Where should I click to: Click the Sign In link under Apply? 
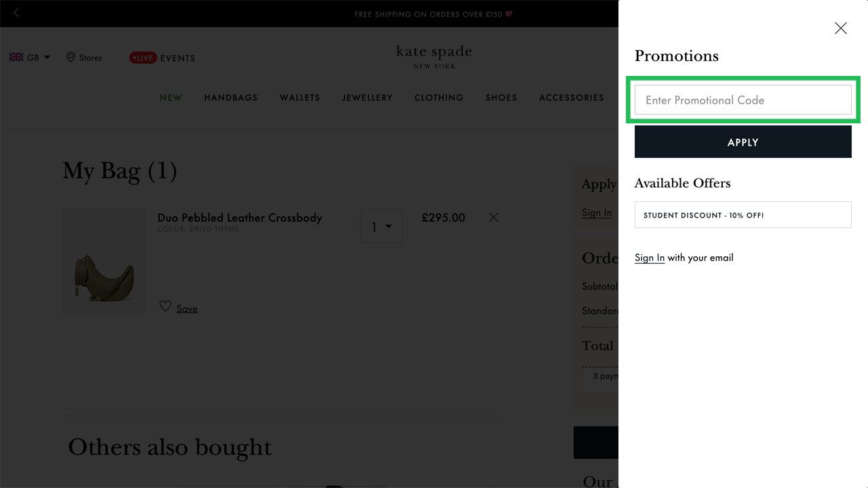click(597, 213)
